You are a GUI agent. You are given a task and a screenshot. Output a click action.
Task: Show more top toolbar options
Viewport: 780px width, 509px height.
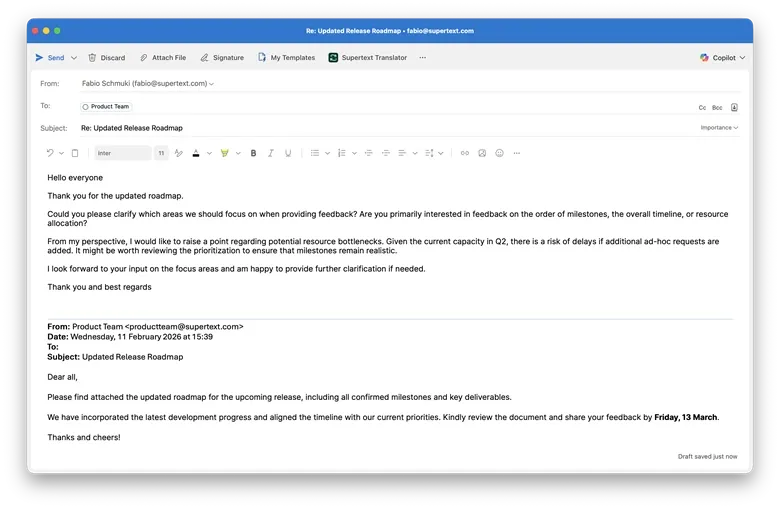(422, 58)
